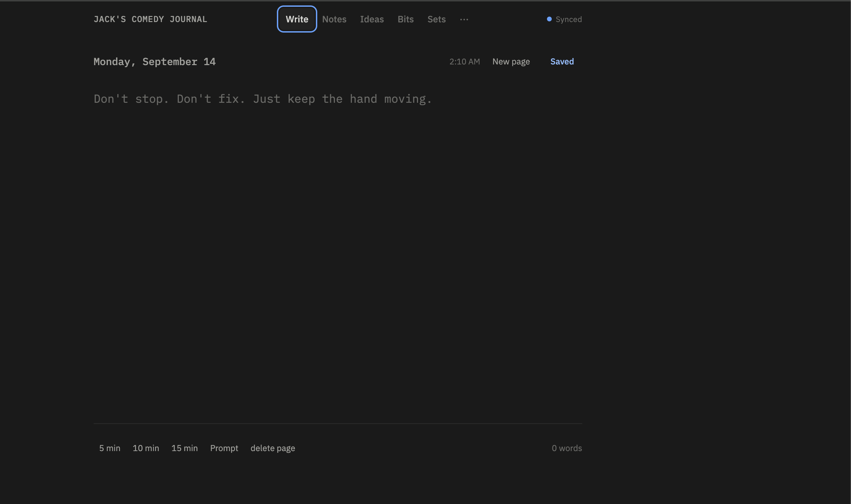Click the 0 words counter
This screenshot has height=504, width=851.
pyautogui.click(x=566, y=448)
